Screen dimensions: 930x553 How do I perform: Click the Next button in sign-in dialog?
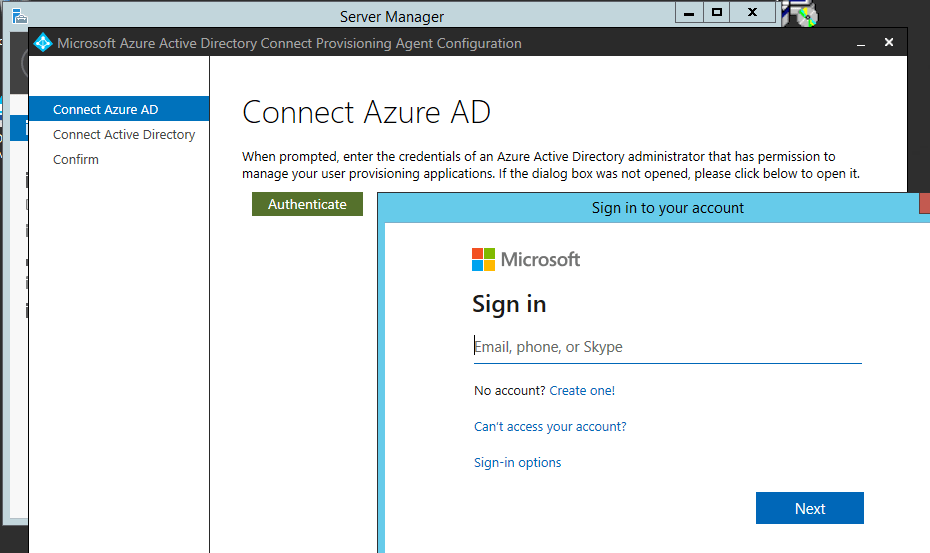pyautogui.click(x=809, y=508)
